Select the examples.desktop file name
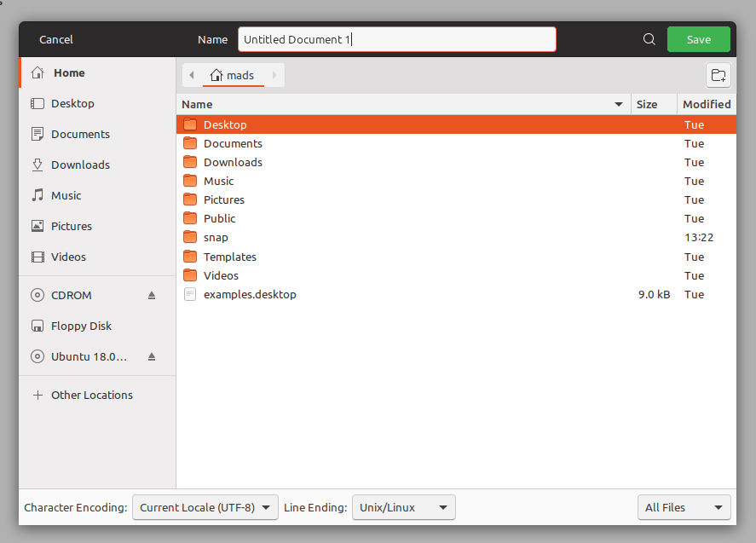 pos(250,295)
